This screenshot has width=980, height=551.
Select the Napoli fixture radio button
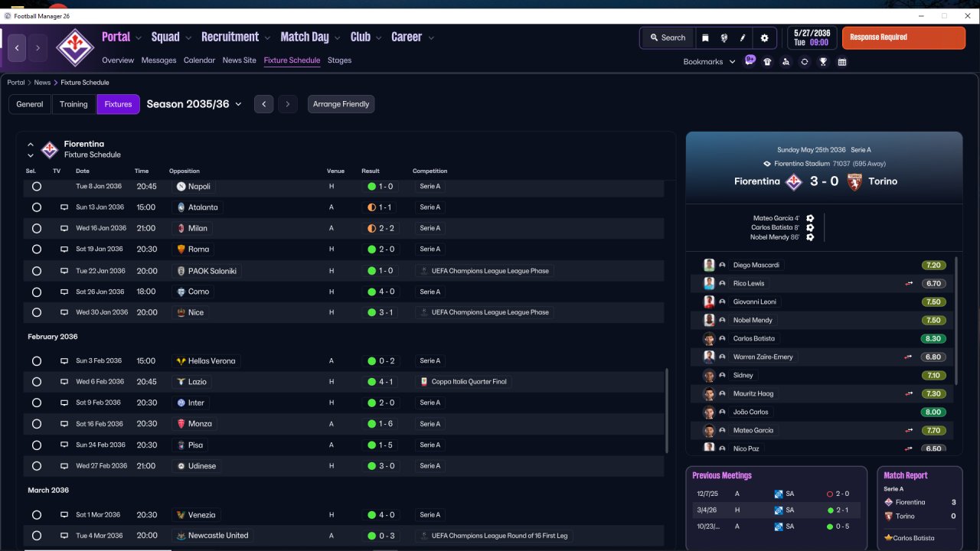point(36,186)
